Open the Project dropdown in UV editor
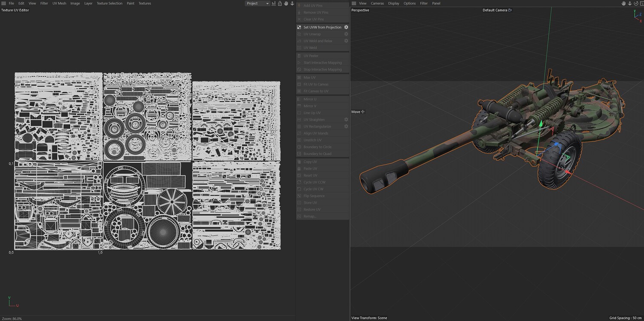The width and height of the screenshot is (644, 321). [258, 3]
